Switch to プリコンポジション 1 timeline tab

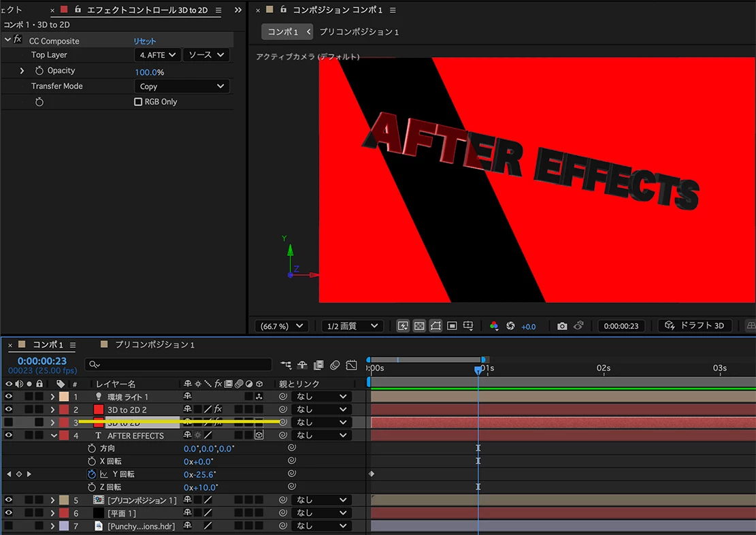(x=154, y=344)
